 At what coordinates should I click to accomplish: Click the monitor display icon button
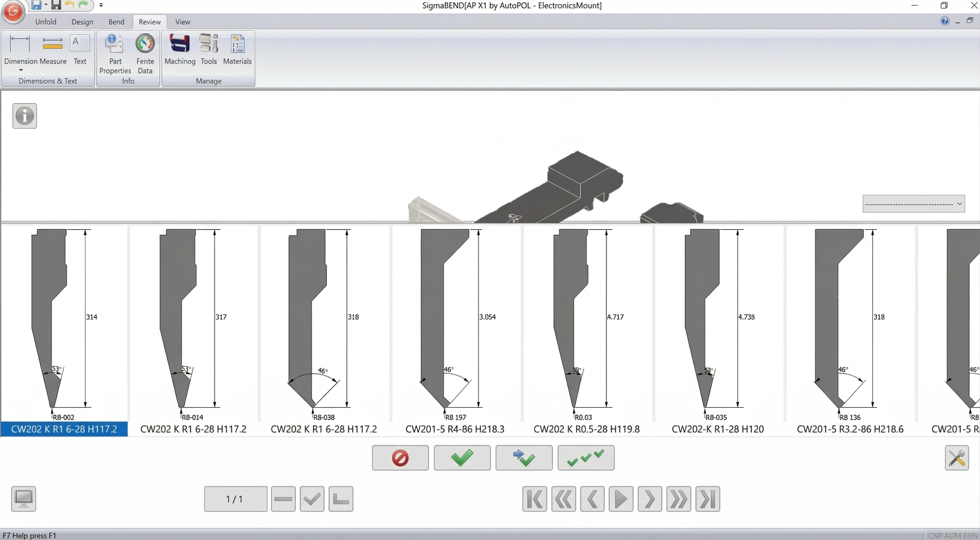coord(24,499)
